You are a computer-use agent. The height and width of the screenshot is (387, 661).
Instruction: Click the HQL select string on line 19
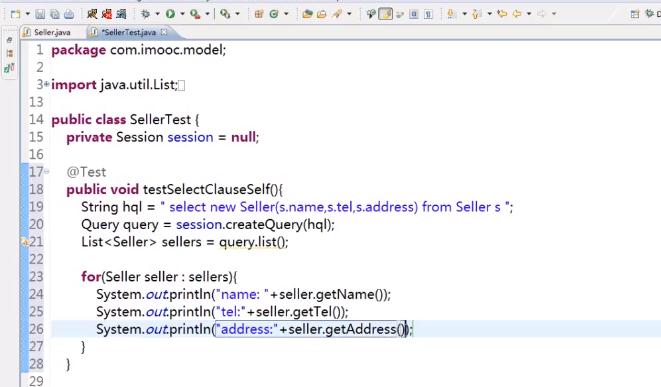[336, 207]
